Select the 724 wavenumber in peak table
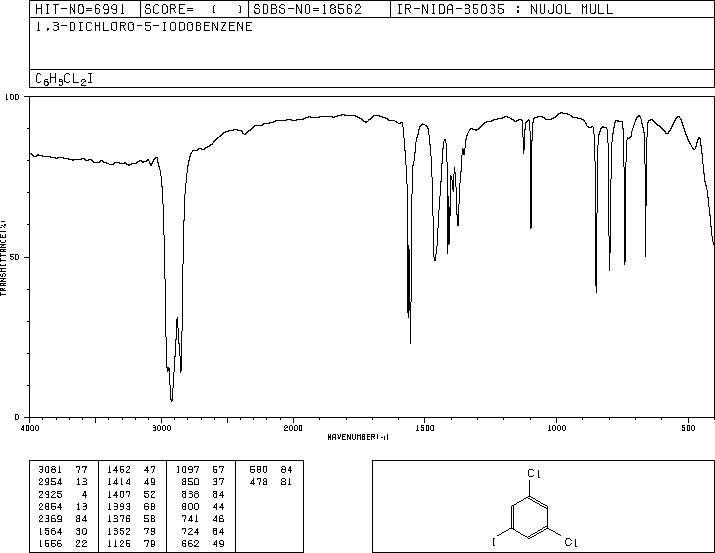Screen dimensions: 715x553 190,532
